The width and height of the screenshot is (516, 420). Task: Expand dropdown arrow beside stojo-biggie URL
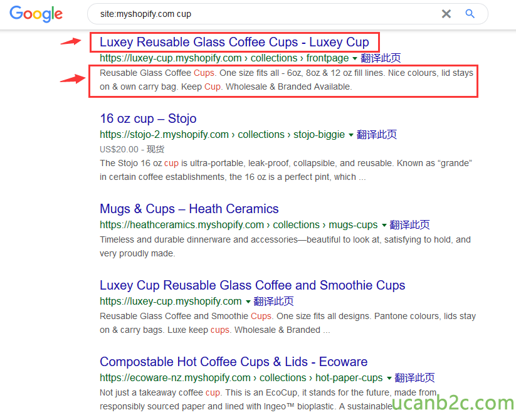(351, 135)
